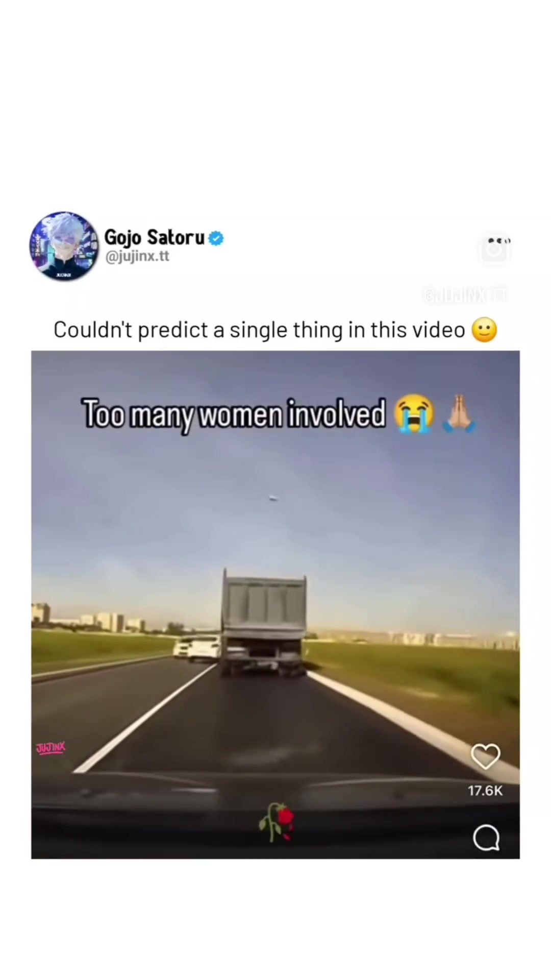Tap the praying hands emoji
Image resolution: width=551 pixels, height=980 pixels.
coord(459,413)
